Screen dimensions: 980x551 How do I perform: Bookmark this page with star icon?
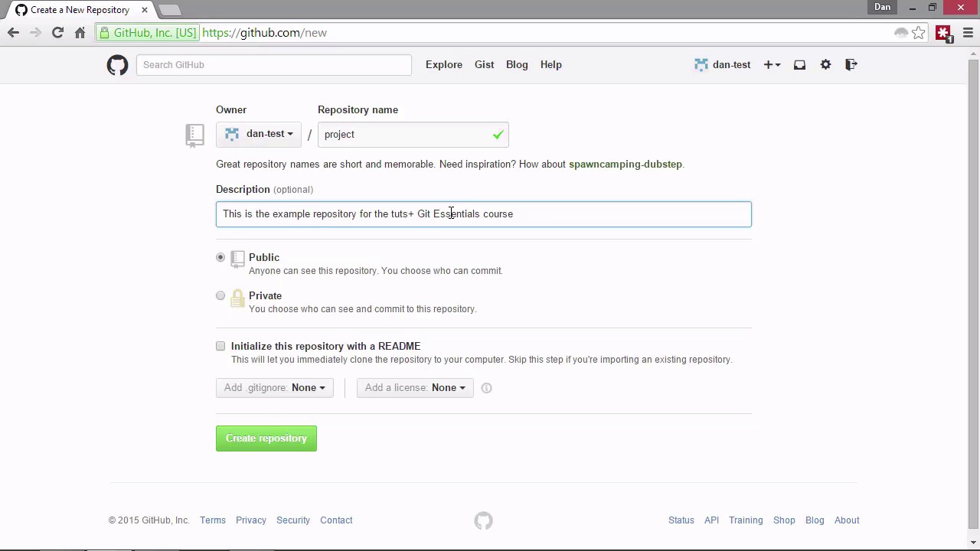pyautogui.click(x=918, y=33)
